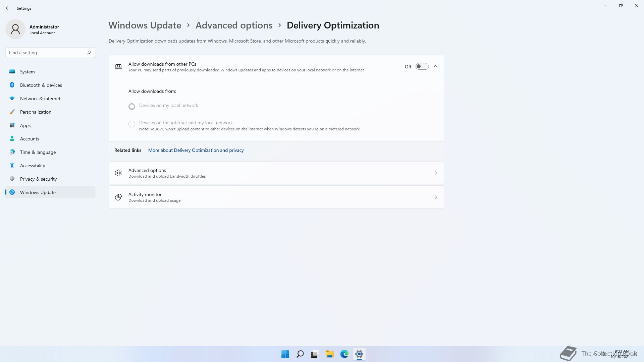Screen dimensions: 644x362
Task: Click the Network Wi-Fi icon in sidebar
Action: 12,98
